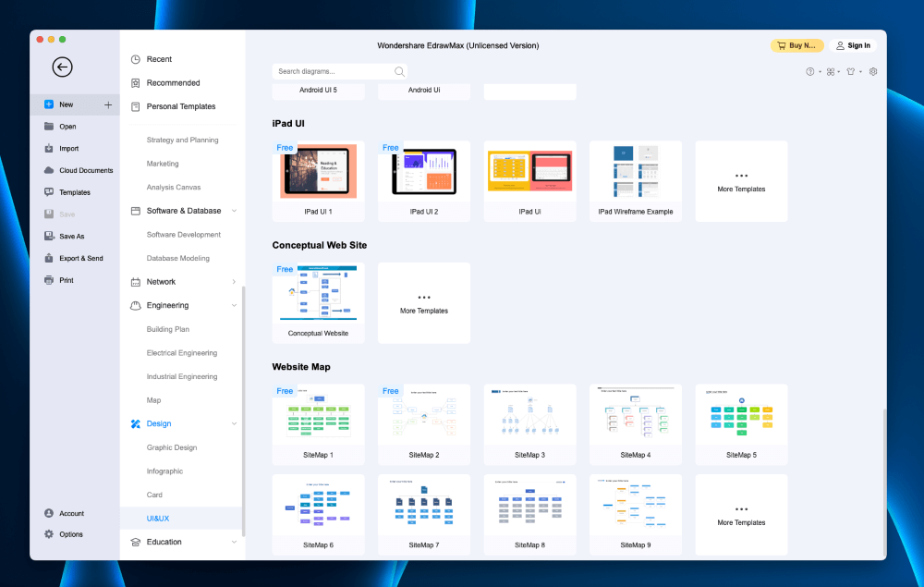Viewport: 924px width, 587px height.
Task: Open the SiteMap 5 template
Action: tap(741, 425)
